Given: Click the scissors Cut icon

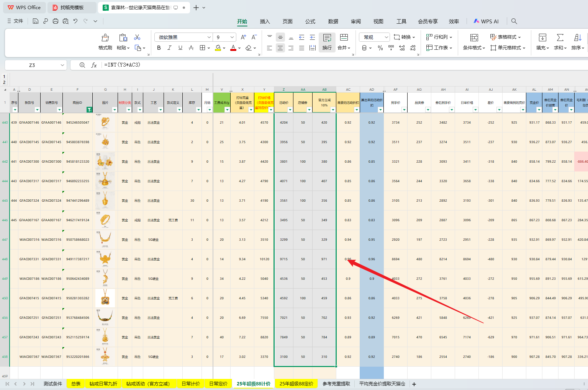Looking at the screenshot, I should tap(137, 37).
